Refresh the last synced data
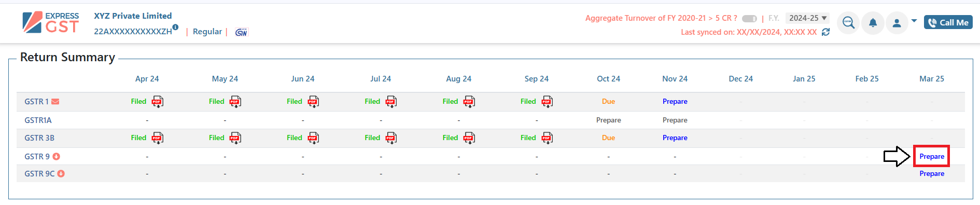 (826, 32)
